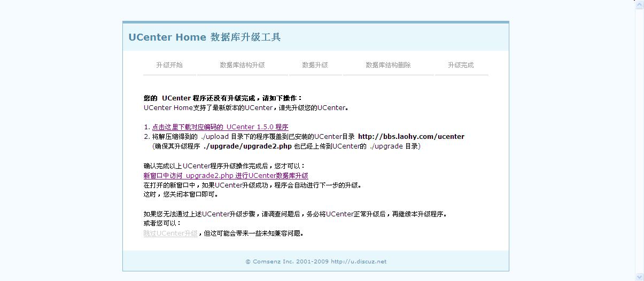Click the text 或者您可以：
Viewport: 644px width, 281px height.
coord(162,224)
